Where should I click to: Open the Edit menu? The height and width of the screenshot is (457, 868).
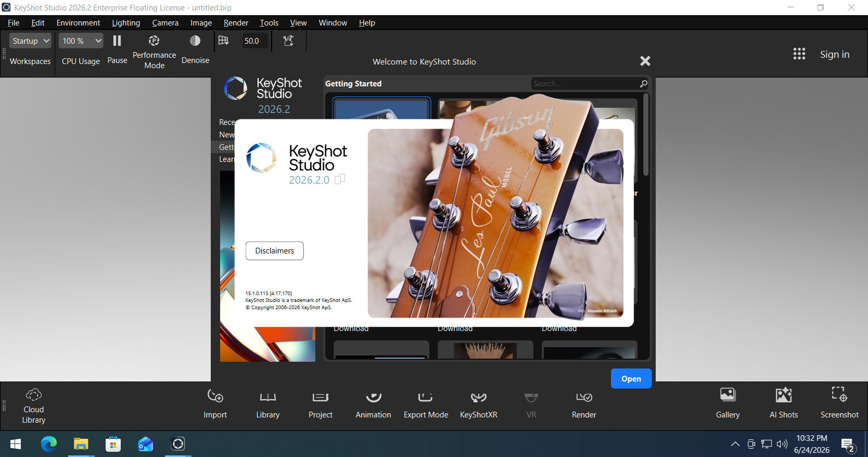coord(38,23)
